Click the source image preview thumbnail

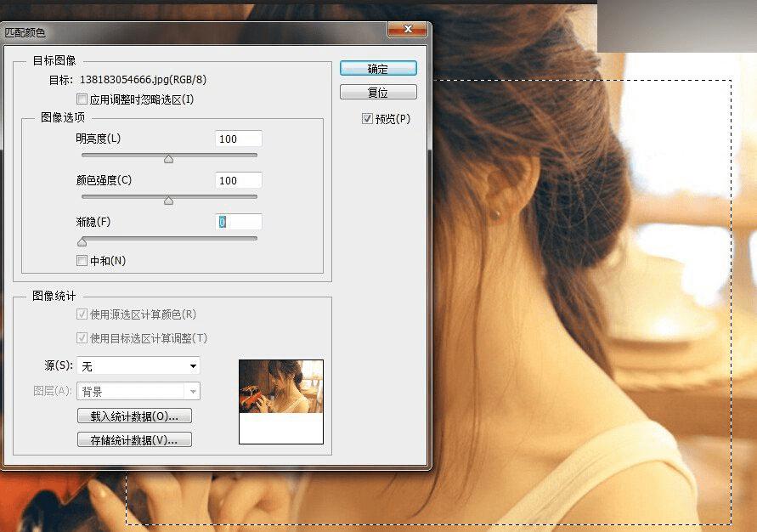pyautogui.click(x=281, y=402)
